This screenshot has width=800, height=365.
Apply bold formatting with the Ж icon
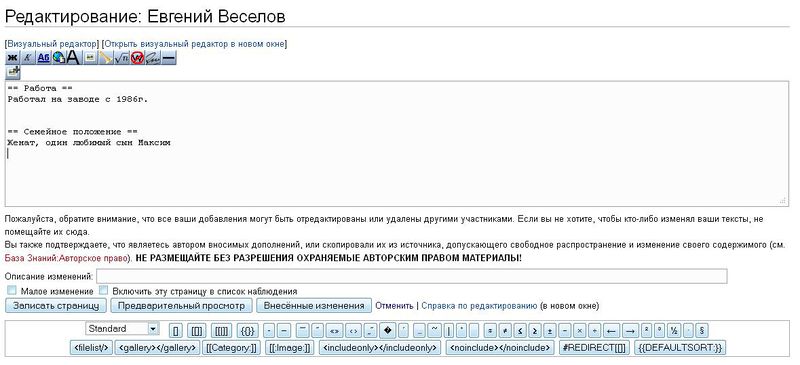pyautogui.click(x=13, y=58)
